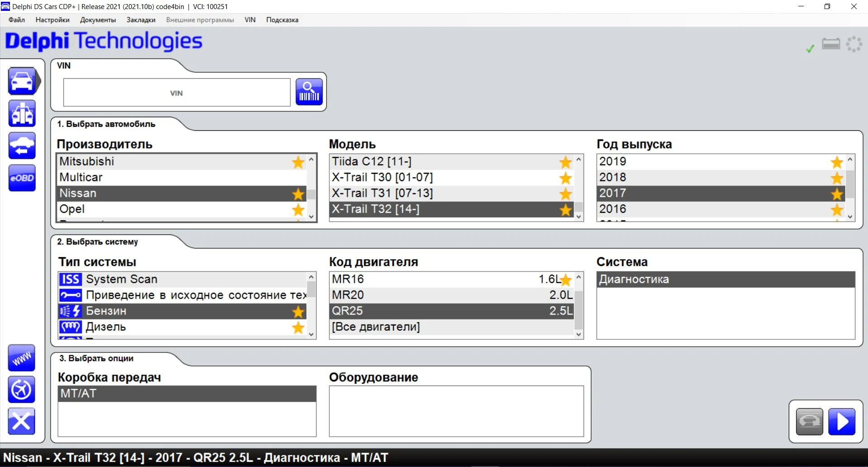This screenshot has width=868, height=467.
Task: Select Дизель system type
Action: (182, 327)
